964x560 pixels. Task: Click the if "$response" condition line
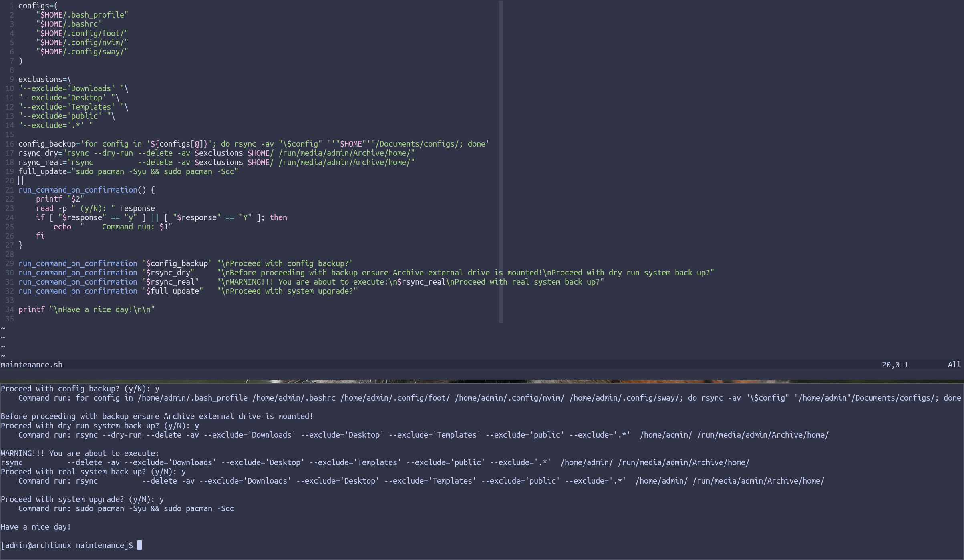tap(161, 217)
